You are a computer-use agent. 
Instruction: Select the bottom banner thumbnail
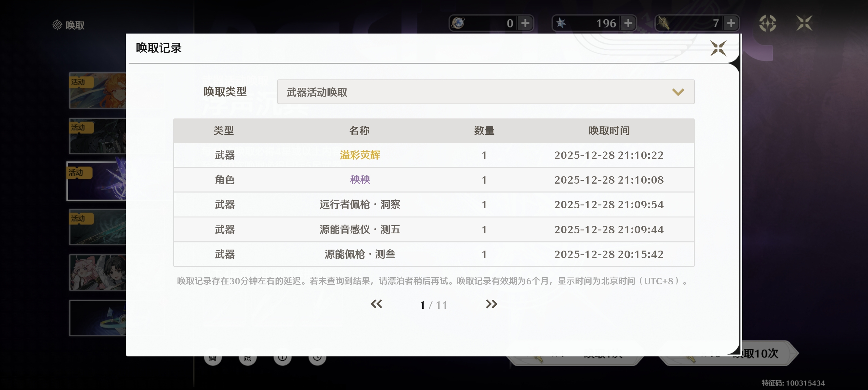pyautogui.click(x=98, y=318)
